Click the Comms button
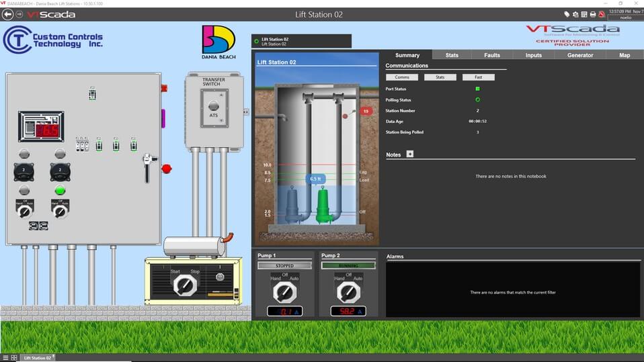This screenshot has width=644, height=362. click(402, 77)
